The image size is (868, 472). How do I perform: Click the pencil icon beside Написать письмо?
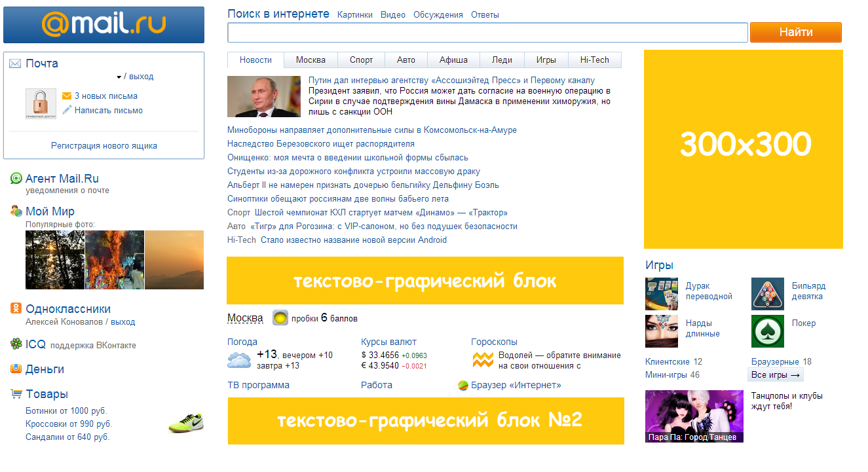[x=67, y=110]
